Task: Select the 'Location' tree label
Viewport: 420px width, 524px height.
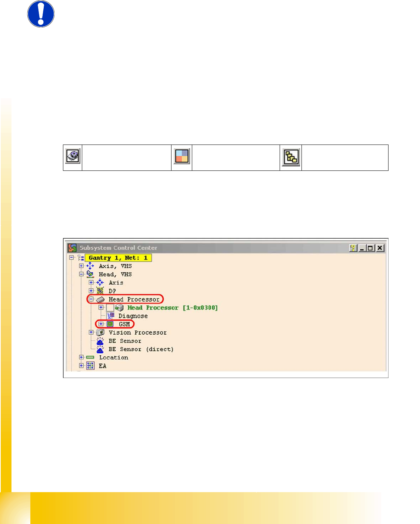Action: tap(114, 358)
